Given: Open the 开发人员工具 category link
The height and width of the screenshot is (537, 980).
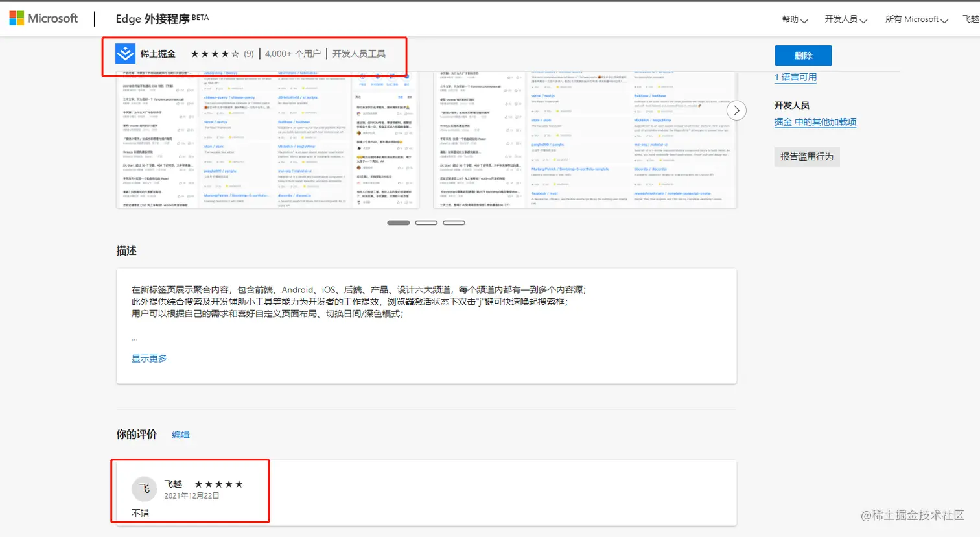Looking at the screenshot, I should click(359, 54).
